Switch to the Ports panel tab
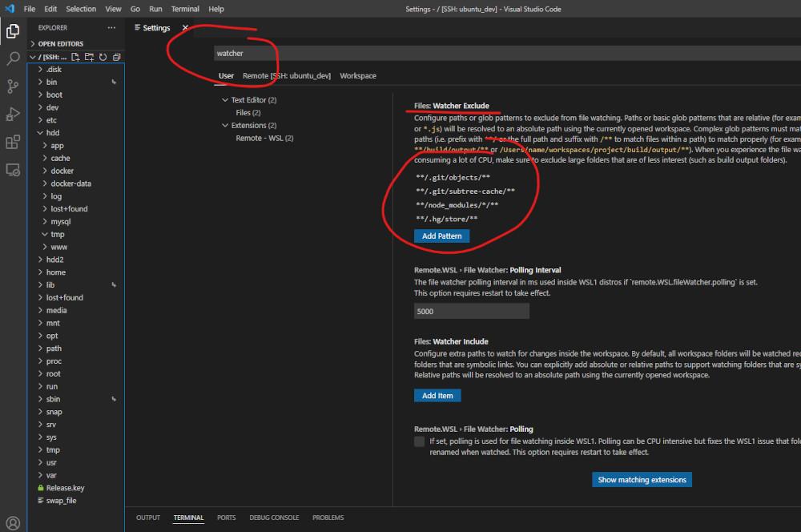 tap(227, 518)
